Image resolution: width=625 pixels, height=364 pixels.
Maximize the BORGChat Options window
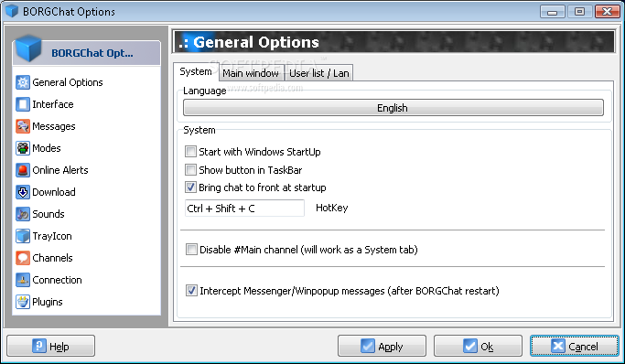coord(579,12)
